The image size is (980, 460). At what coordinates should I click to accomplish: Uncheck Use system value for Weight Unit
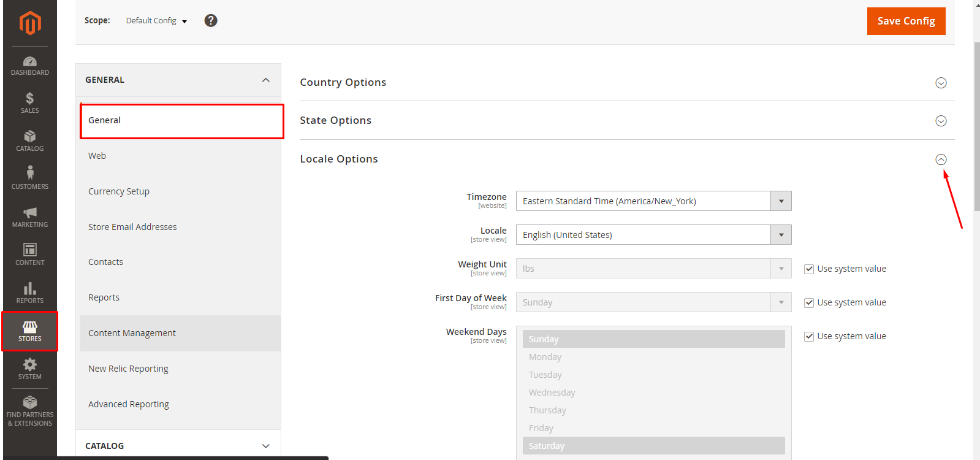pos(809,269)
